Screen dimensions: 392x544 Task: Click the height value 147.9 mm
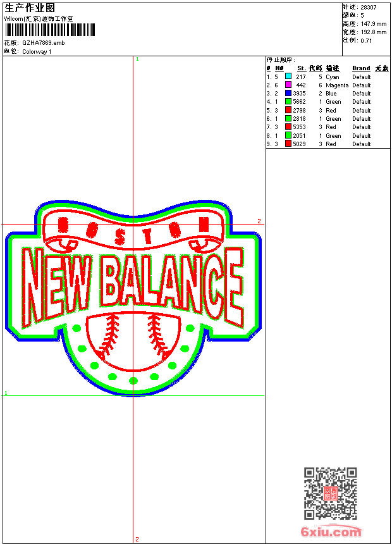374,24
